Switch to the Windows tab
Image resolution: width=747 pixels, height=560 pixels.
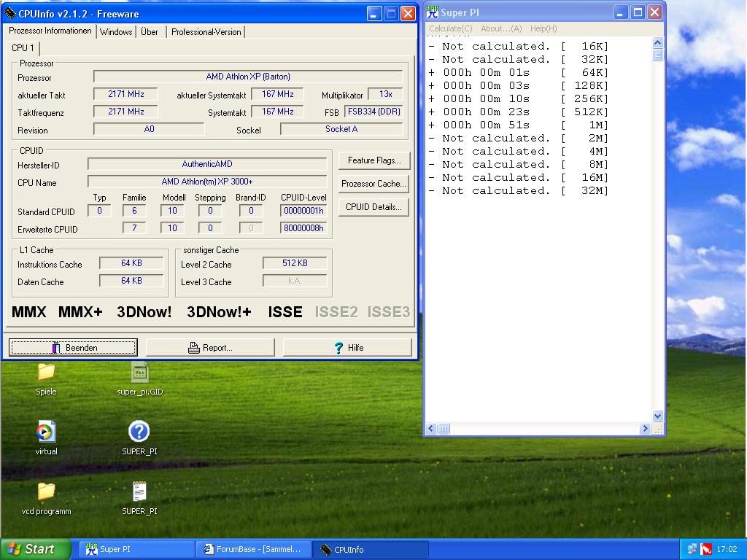click(116, 32)
